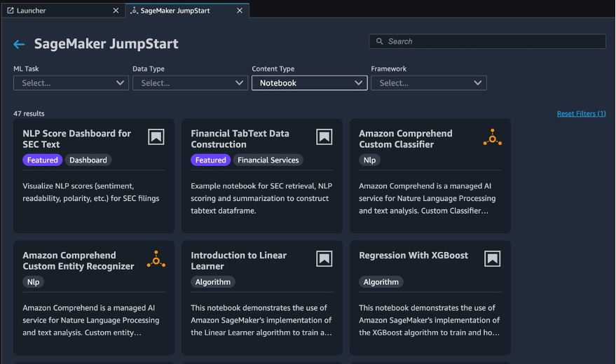Click bookmark icon on Financial TabText Data card

[324, 137]
